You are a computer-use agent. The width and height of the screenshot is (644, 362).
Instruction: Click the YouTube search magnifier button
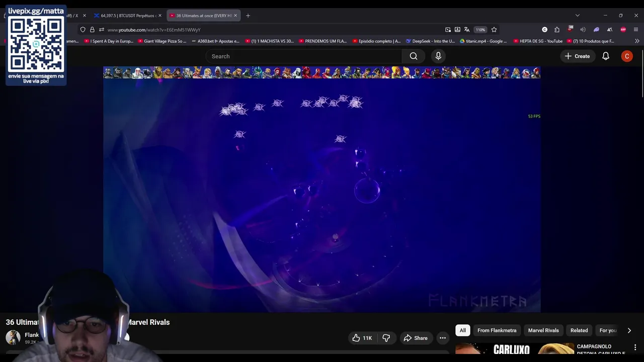(x=414, y=56)
